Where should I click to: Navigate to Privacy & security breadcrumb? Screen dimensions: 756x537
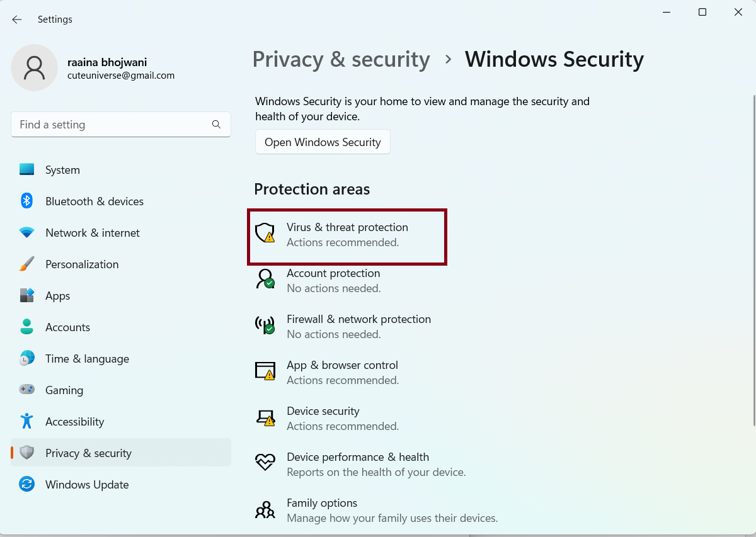[341, 59]
